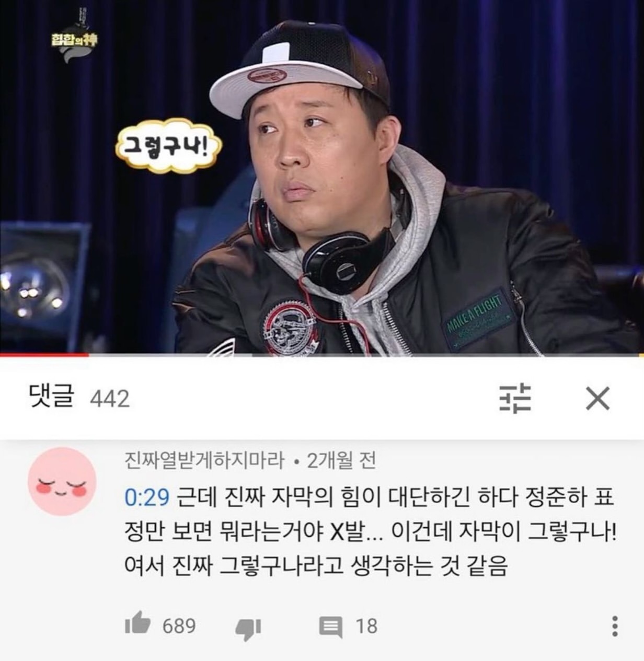Click the 689 likes count
The height and width of the screenshot is (661, 644).
(179, 626)
